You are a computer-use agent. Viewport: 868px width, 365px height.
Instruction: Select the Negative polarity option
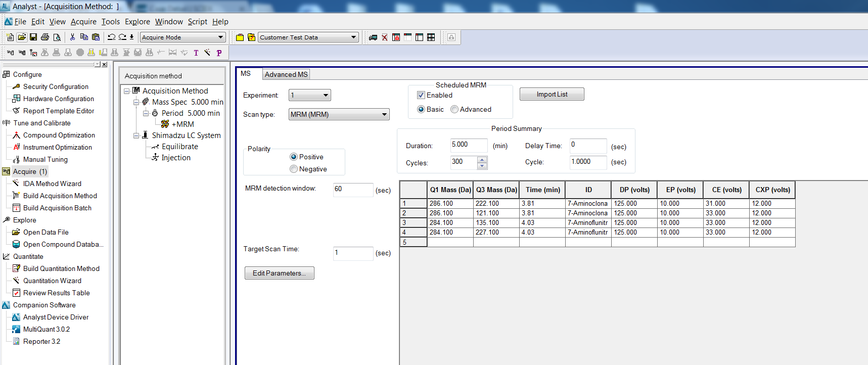pyautogui.click(x=294, y=169)
